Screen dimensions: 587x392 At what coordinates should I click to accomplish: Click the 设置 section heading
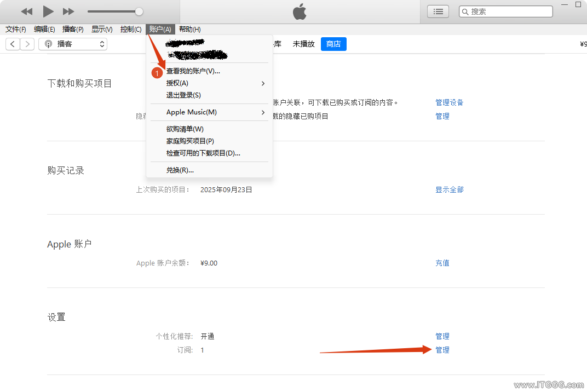coord(56,318)
